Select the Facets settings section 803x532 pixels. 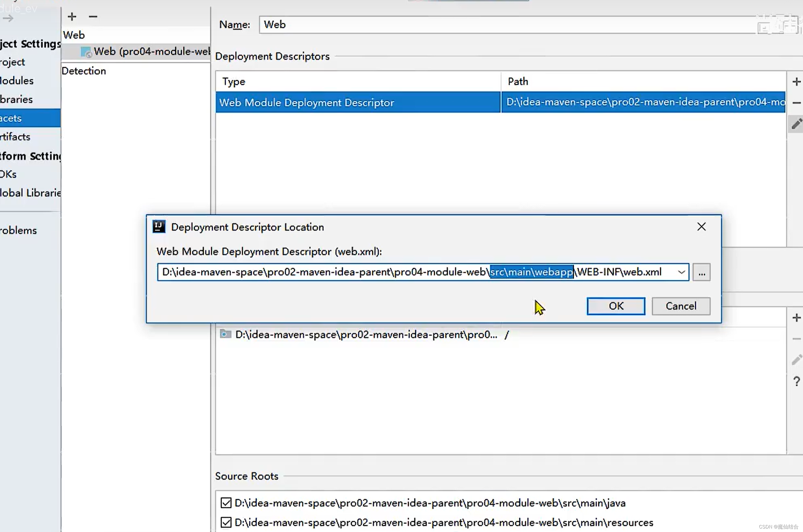click(30, 118)
